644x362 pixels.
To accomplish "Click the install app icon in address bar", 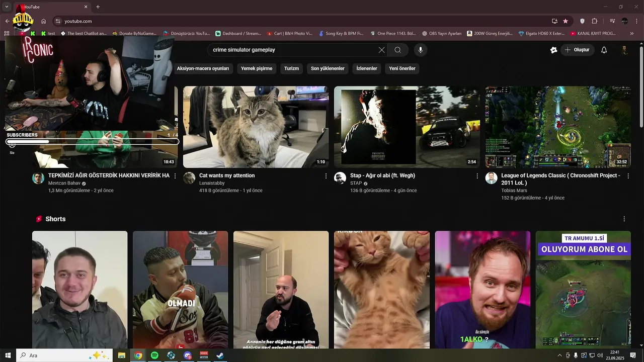I will tap(554, 21).
